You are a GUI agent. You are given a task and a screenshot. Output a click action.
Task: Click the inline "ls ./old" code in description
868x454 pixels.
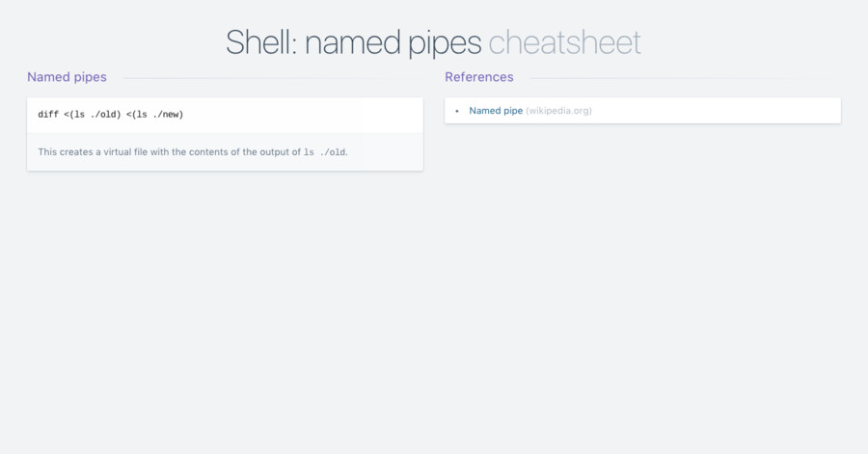[324, 152]
